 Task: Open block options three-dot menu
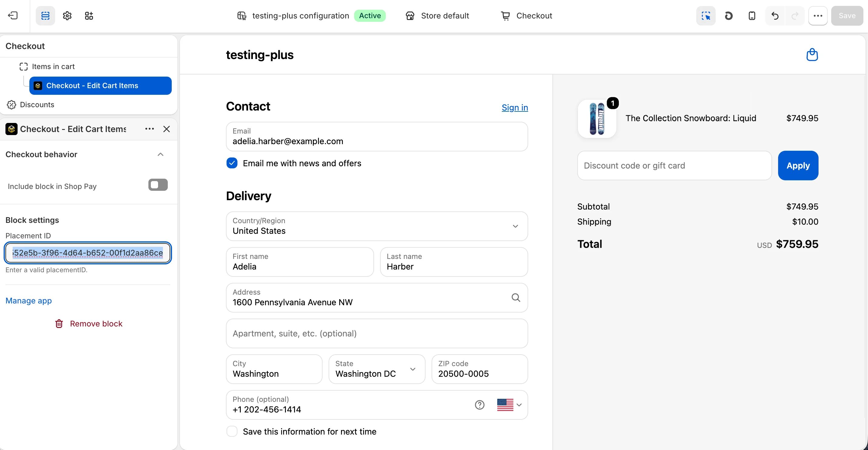(149, 129)
